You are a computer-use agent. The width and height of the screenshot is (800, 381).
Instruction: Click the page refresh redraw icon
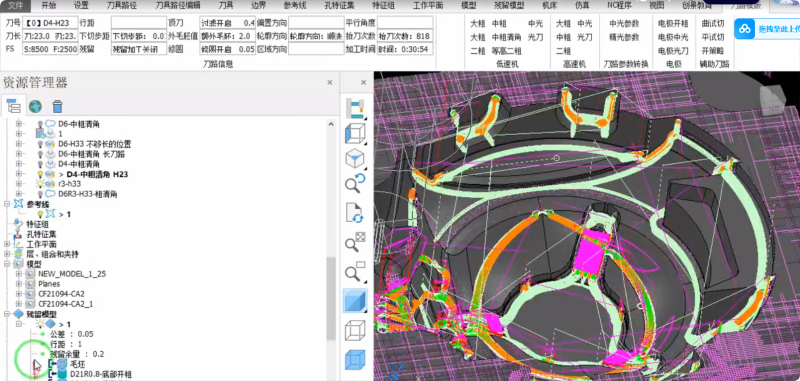pyautogui.click(x=355, y=212)
